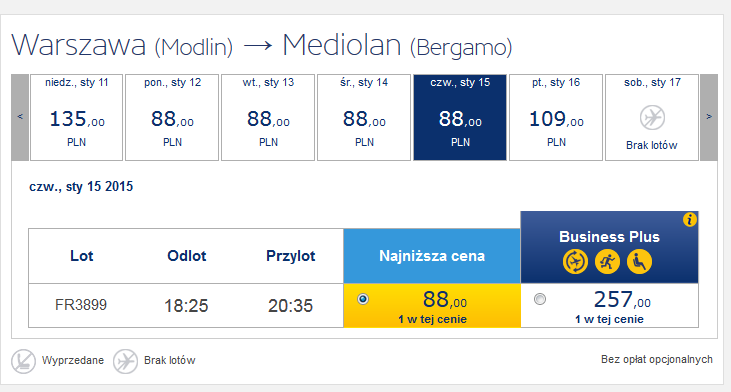Click the seated passenger seat icon
Image resolution: width=731 pixels, height=392 pixels.
[x=639, y=261]
